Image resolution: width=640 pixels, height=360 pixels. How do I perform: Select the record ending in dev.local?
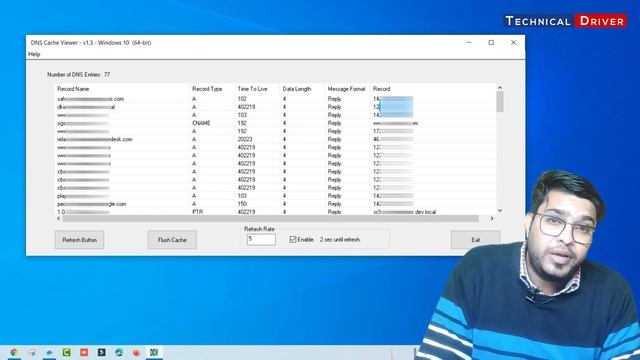[404, 212]
